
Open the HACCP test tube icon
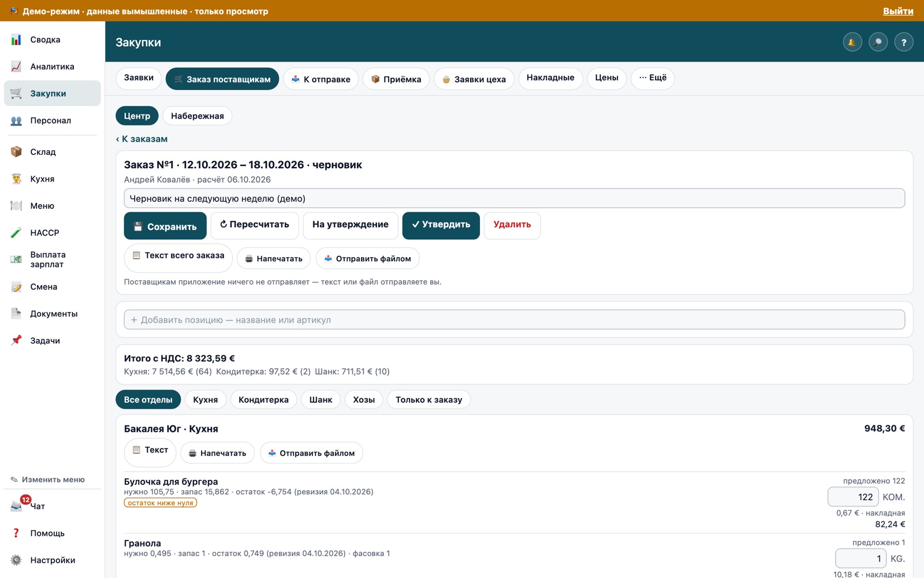click(16, 233)
